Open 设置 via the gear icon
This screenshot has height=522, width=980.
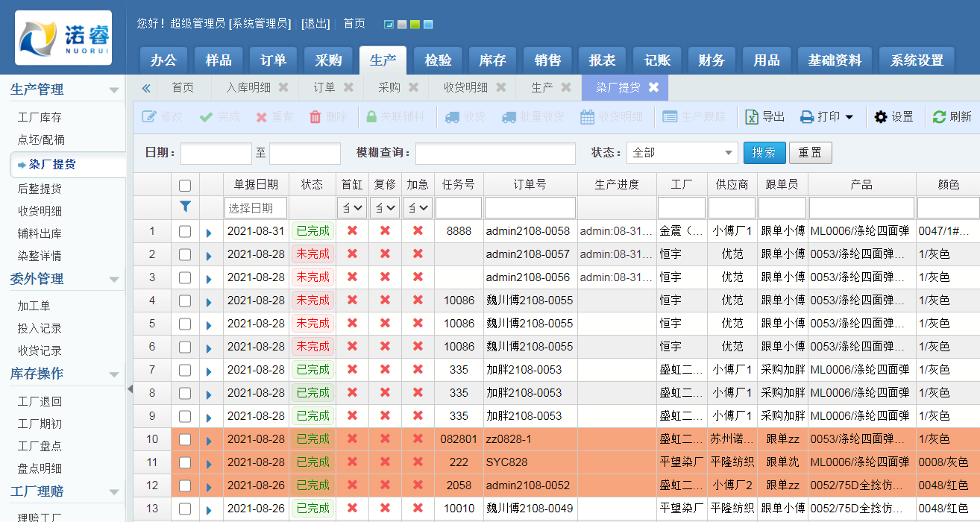pyautogui.click(x=881, y=117)
